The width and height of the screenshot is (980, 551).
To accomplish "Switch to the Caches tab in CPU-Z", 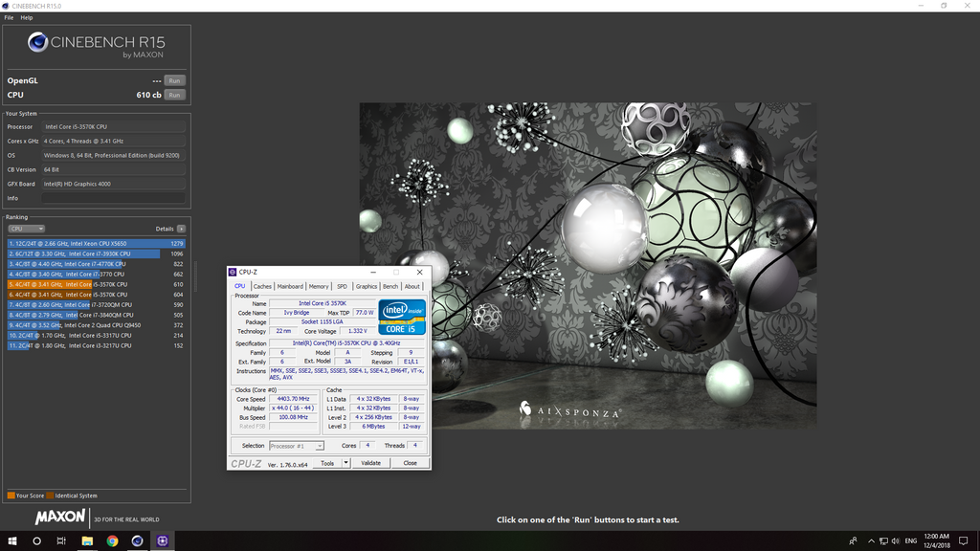I will [x=262, y=286].
